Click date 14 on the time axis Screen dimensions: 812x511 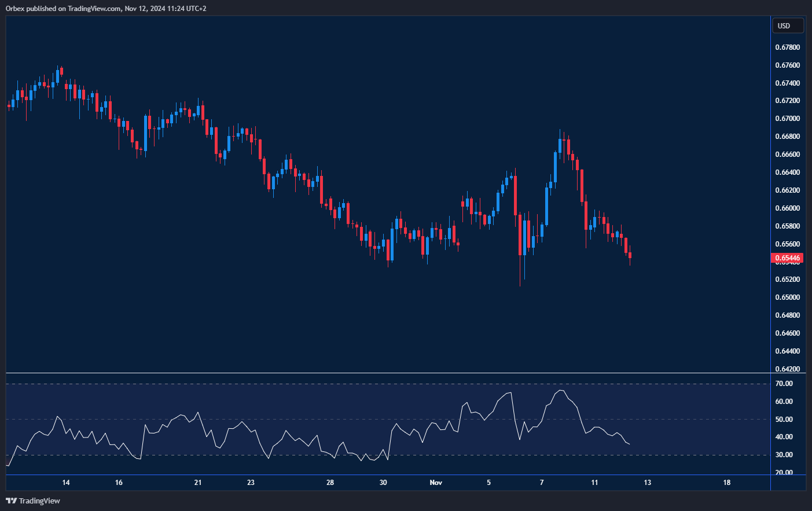tap(66, 483)
